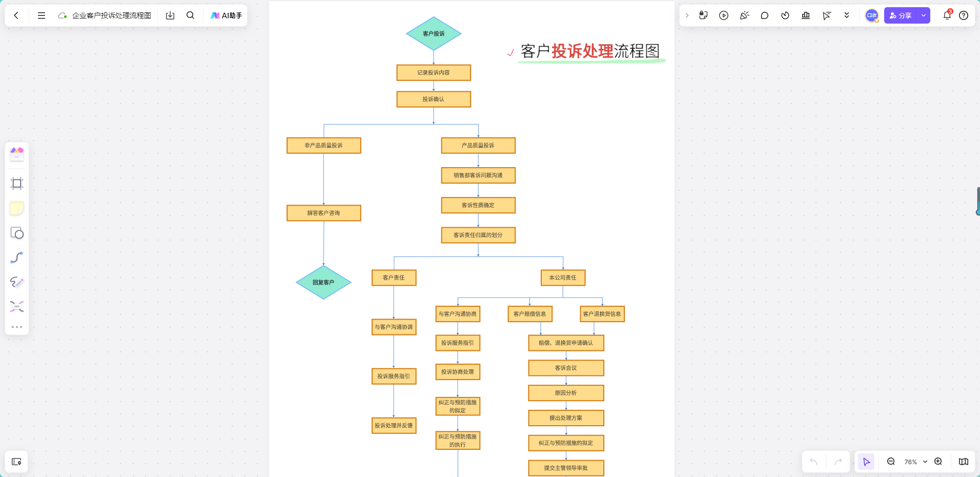
Task: Open the hamburger main menu
Action: (x=42, y=15)
